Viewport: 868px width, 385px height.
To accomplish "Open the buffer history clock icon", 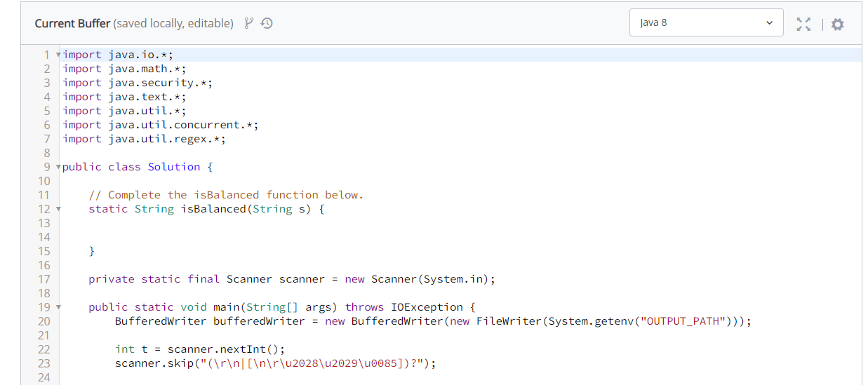I will tap(267, 23).
